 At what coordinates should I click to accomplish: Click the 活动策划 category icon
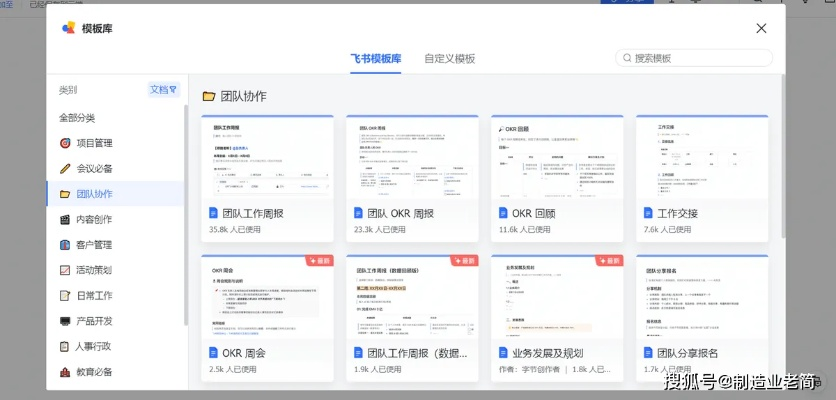pos(66,270)
